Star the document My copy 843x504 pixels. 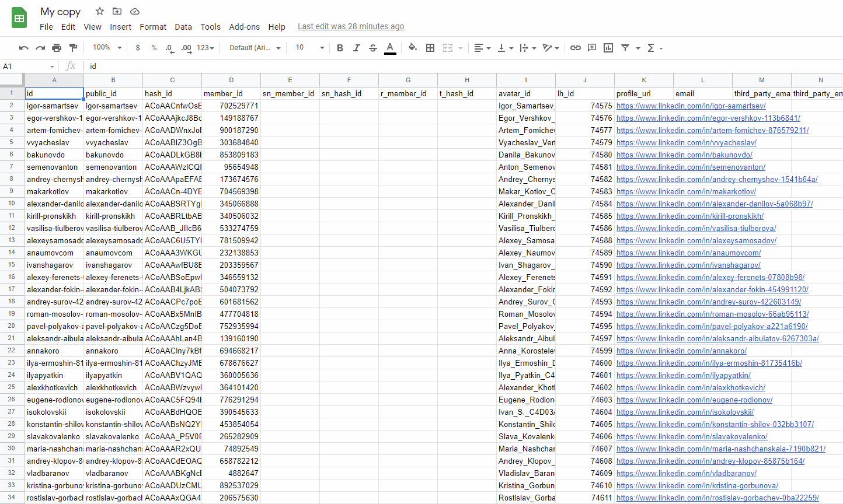(100, 12)
